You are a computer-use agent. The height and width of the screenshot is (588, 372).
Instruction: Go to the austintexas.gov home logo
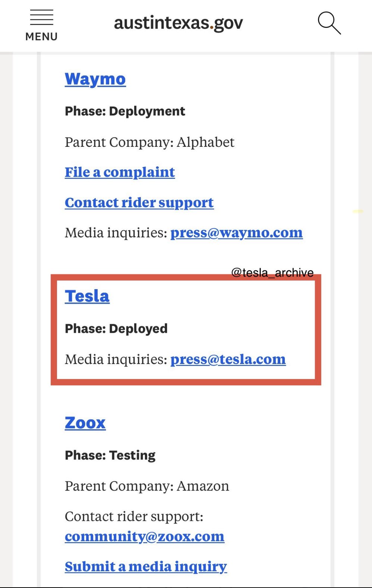click(178, 23)
